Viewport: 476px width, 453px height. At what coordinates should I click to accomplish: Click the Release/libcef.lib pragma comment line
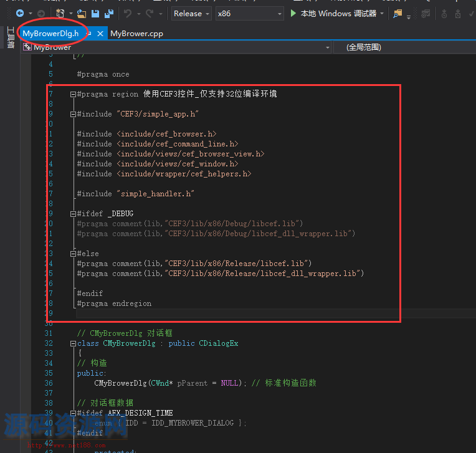pyautogui.click(x=194, y=264)
